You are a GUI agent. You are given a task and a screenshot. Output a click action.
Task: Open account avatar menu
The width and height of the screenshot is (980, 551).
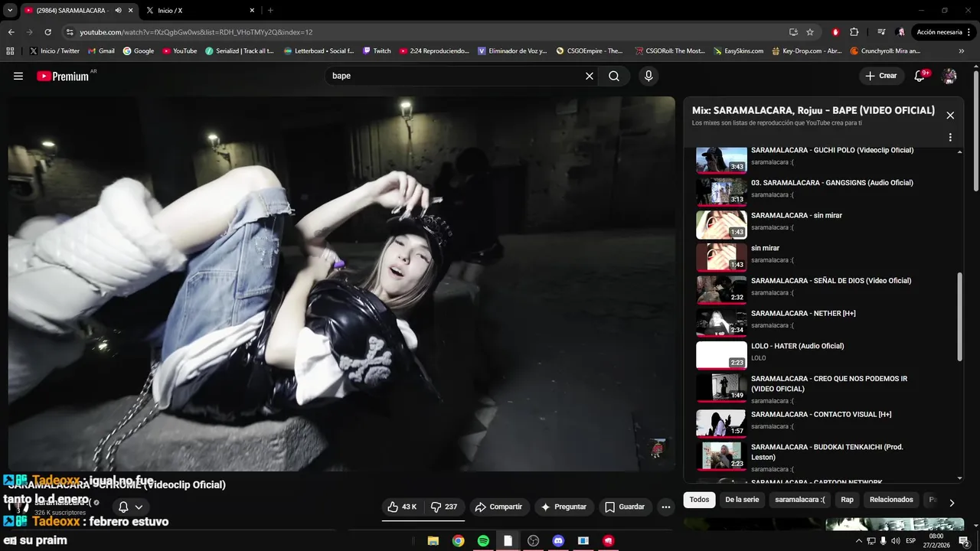[949, 76]
